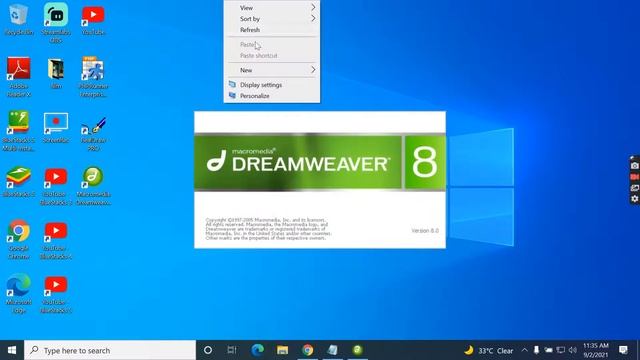Image resolution: width=640 pixels, height=360 pixels.
Task: Click the greyed-out Paste entry
Action: [x=272, y=44]
